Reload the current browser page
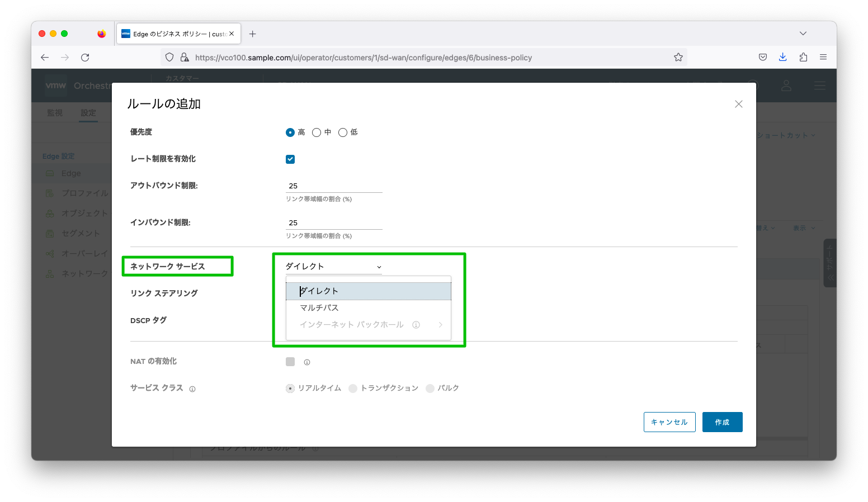 85,58
